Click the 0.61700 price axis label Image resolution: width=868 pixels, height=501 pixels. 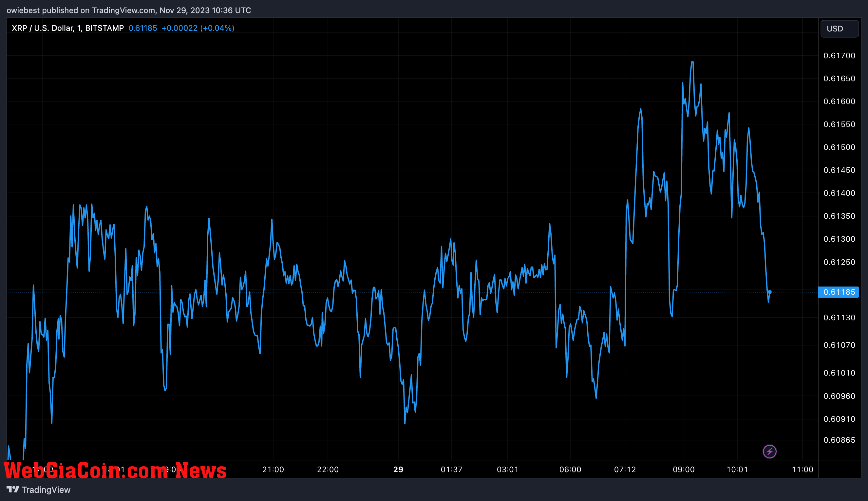tap(839, 56)
